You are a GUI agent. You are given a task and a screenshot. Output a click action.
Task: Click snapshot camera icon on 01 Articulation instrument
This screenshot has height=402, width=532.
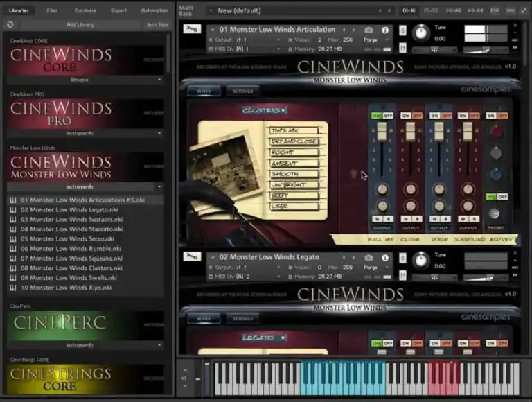click(x=369, y=30)
